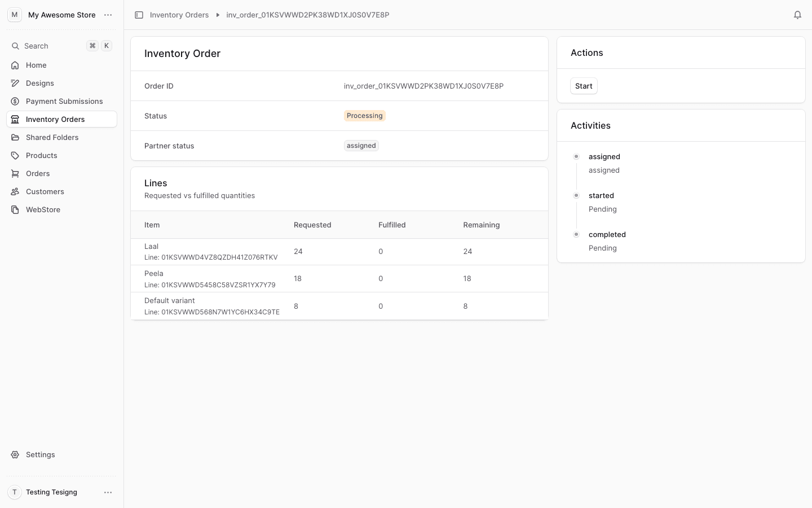Click Line ID 01KSVWWD5458C58VZSR1YX7Y79
This screenshot has width=812, height=508.
point(210,285)
